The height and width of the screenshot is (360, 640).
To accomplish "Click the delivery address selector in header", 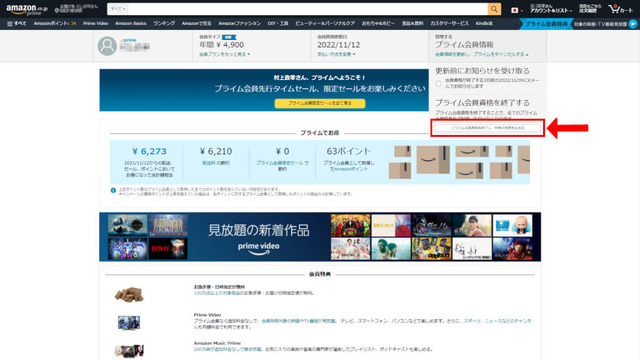I will [x=77, y=9].
